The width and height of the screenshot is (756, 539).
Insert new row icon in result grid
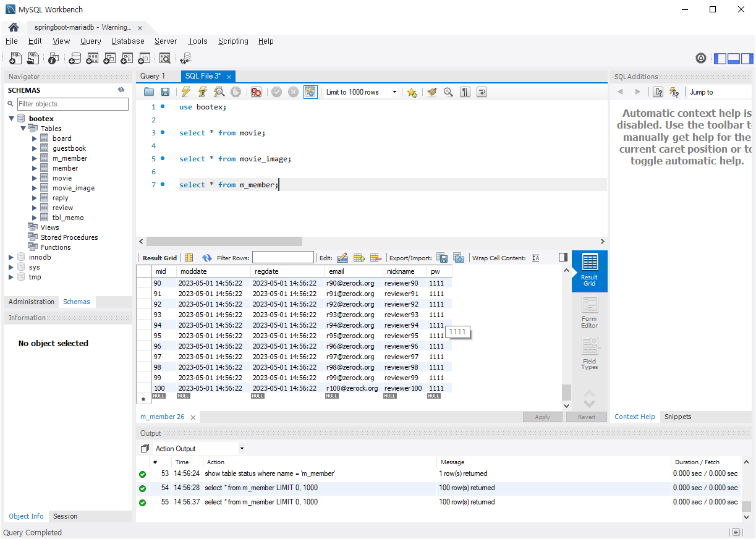click(358, 258)
